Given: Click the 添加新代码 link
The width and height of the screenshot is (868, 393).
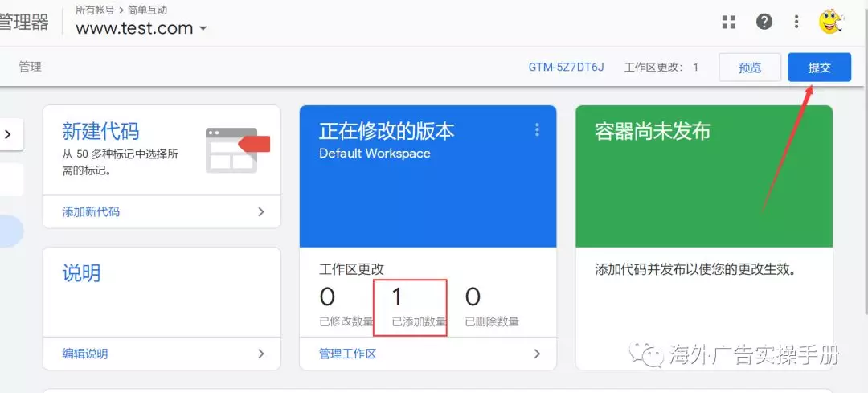Looking at the screenshot, I should click(91, 212).
